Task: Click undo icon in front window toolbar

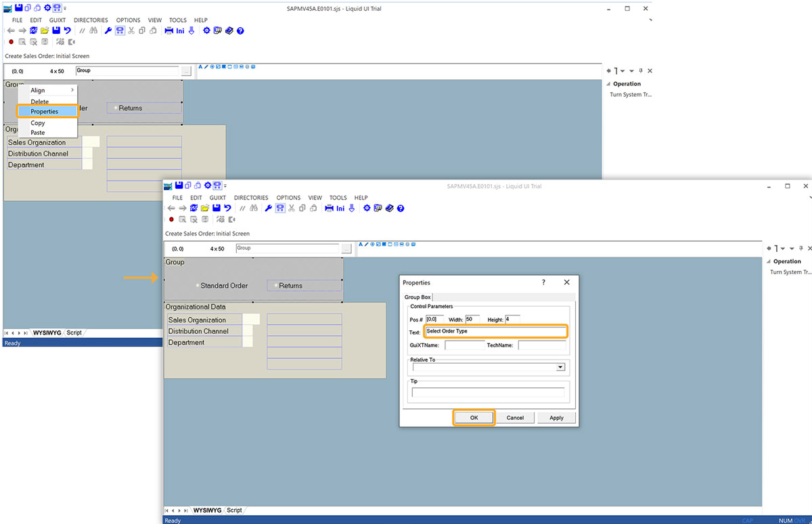Action: click(x=227, y=209)
